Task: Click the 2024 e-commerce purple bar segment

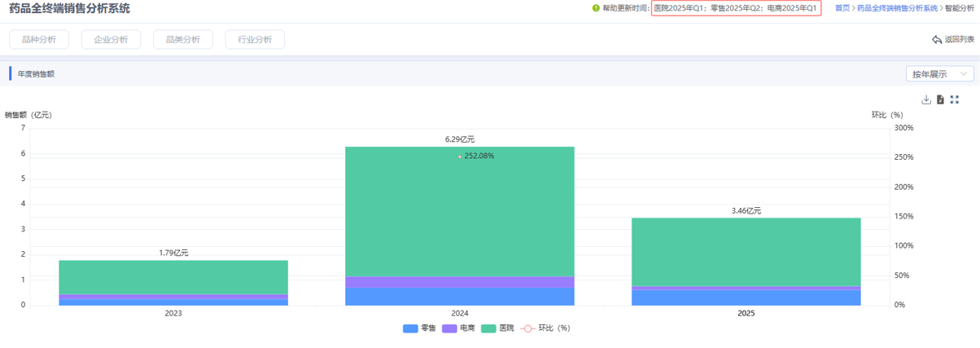Action: (460, 282)
